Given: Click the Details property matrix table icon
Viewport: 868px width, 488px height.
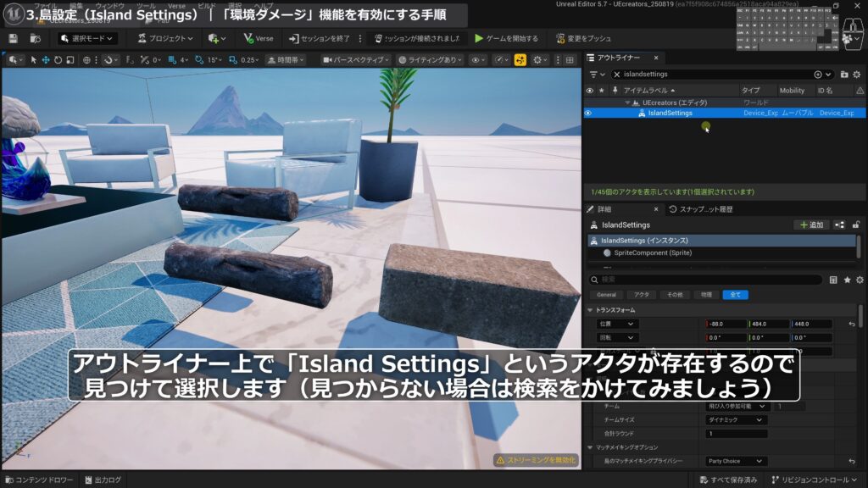Looking at the screenshot, I should click(x=833, y=280).
